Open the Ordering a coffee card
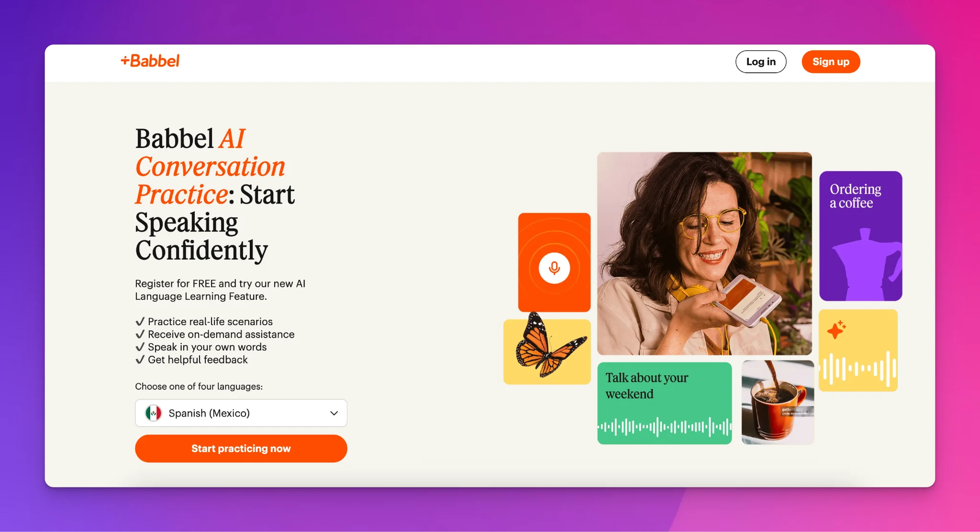 (861, 236)
